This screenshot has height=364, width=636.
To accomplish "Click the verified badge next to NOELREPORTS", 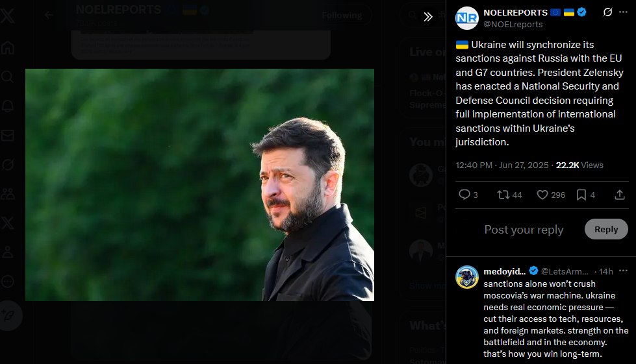I will coord(581,12).
